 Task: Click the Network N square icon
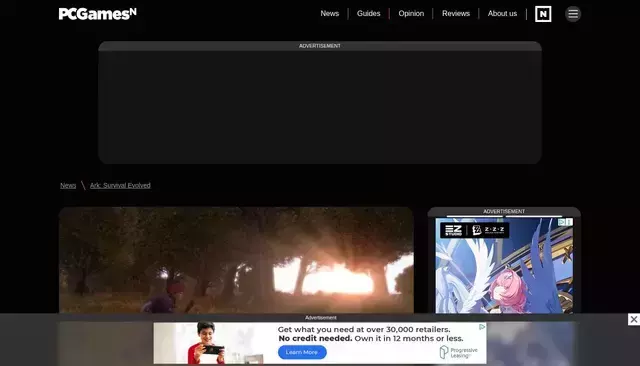[x=543, y=14]
